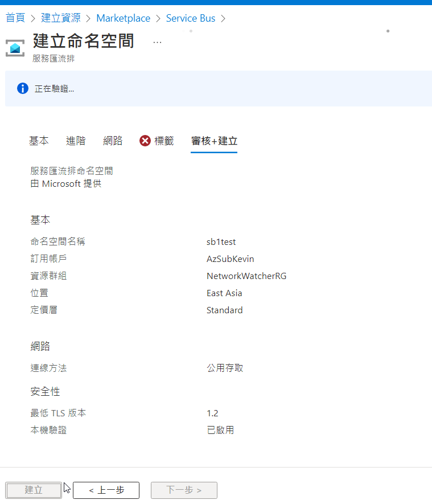Select the subscription value AzSubKevin

231,259
